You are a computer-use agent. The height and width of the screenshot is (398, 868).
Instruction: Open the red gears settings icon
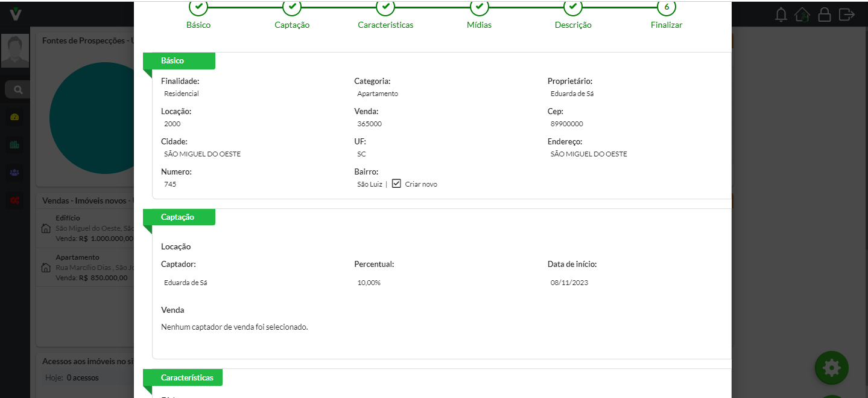[15, 200]
